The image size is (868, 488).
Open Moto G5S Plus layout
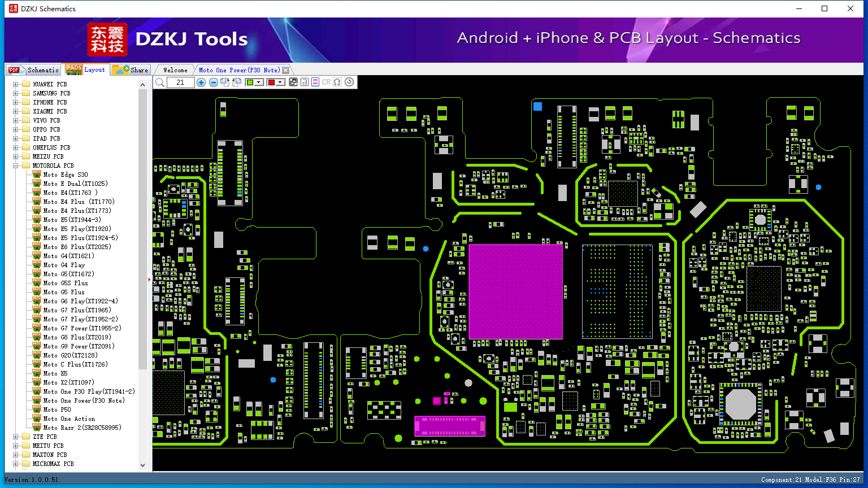tap(66, 283)
